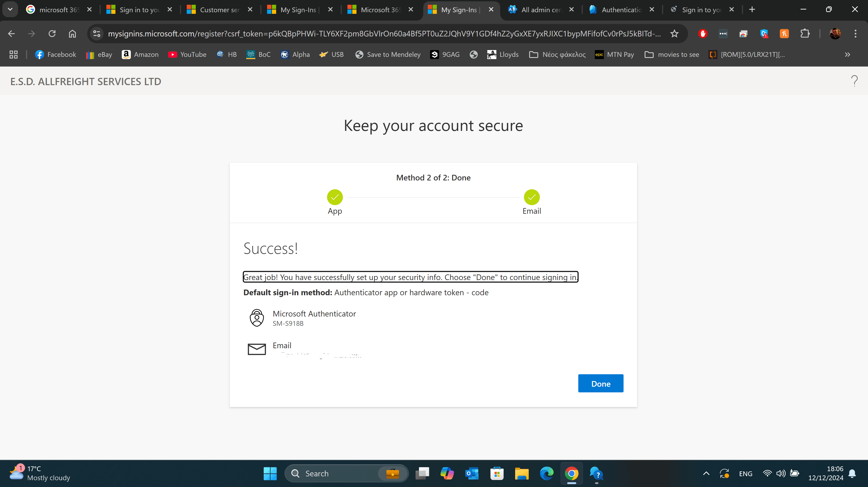Open the weather widget showing 17°C
This screenshot has height=487, width=868.
tap(40, 473)
